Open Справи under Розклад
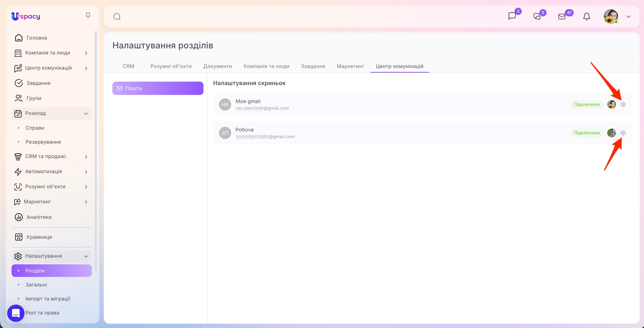 [52, 128]
